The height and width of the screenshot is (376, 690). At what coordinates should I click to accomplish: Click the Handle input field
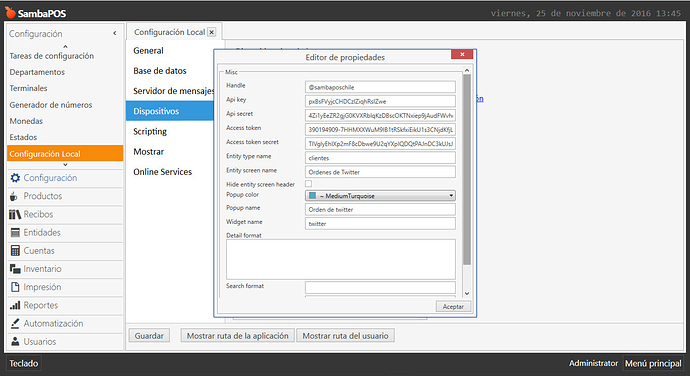click(x=380, y=87)
